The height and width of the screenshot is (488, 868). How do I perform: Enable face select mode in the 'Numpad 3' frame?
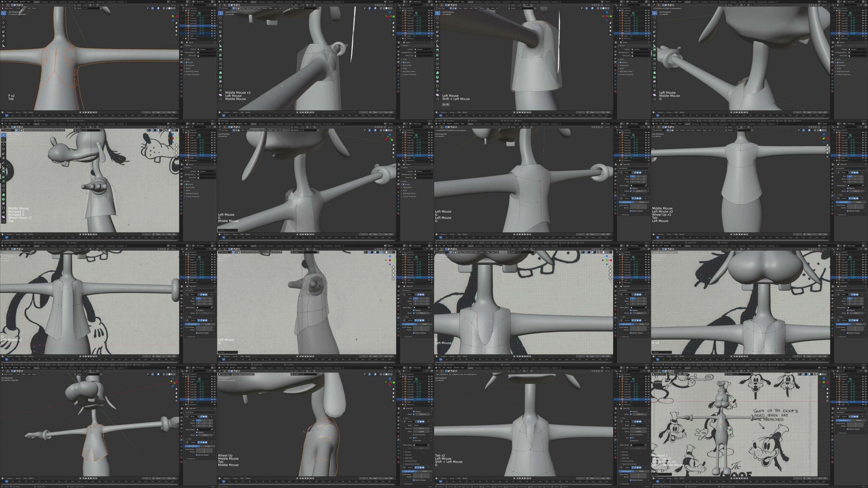click(x=22, y=130)
